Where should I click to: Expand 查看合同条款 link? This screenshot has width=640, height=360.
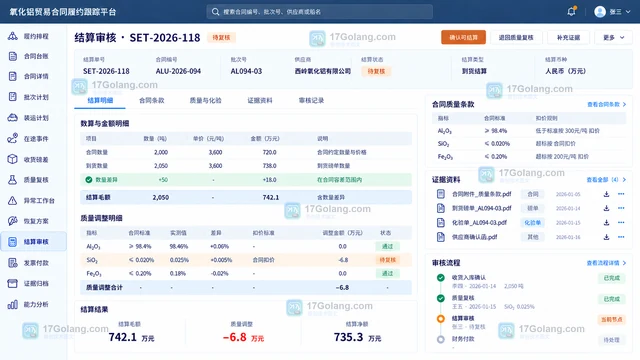pos(606,104)
